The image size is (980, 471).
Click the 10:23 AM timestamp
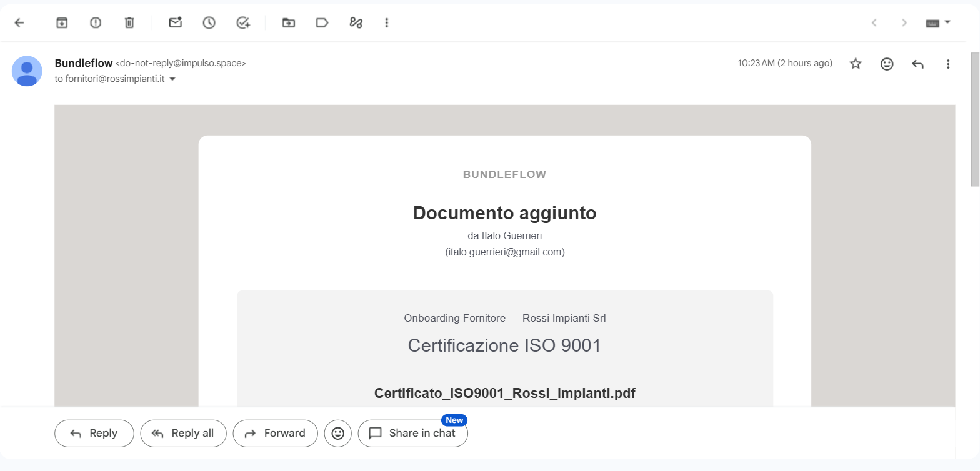click(785, 63)
